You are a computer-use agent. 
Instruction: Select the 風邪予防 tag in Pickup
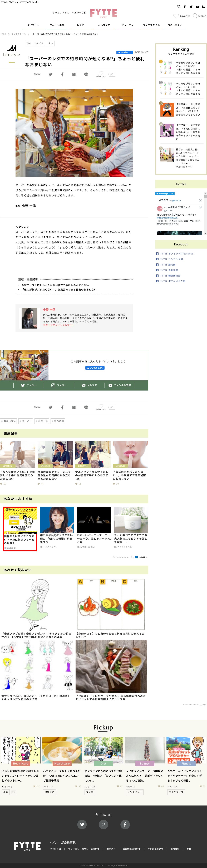50,792
